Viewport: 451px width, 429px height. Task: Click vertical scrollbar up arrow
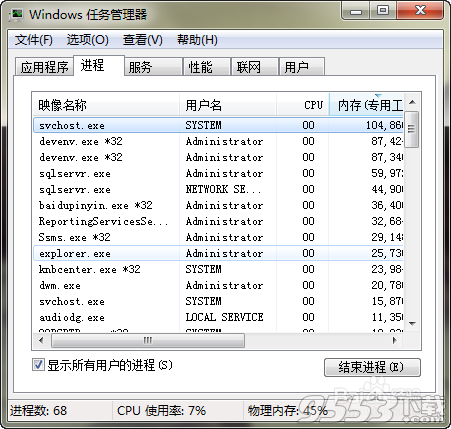tap(412, 102)
